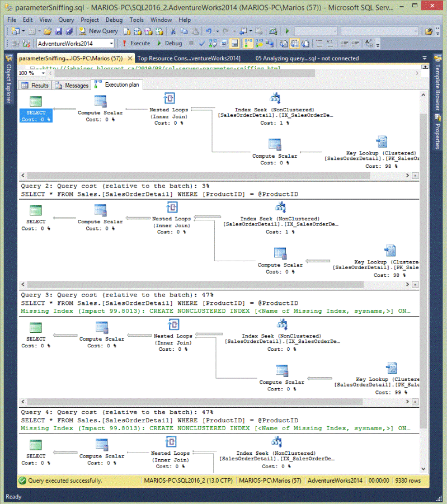Click the Query 1 plan horizontal scrollbar

point(199,176)
